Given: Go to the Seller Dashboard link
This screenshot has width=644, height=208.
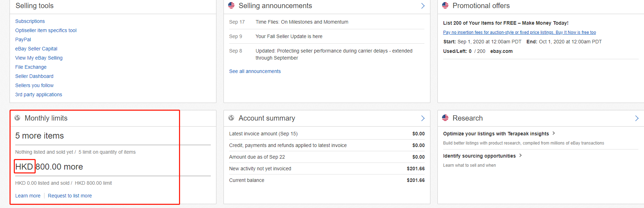Looking at the screenshot, I should (x=34, y=76).
